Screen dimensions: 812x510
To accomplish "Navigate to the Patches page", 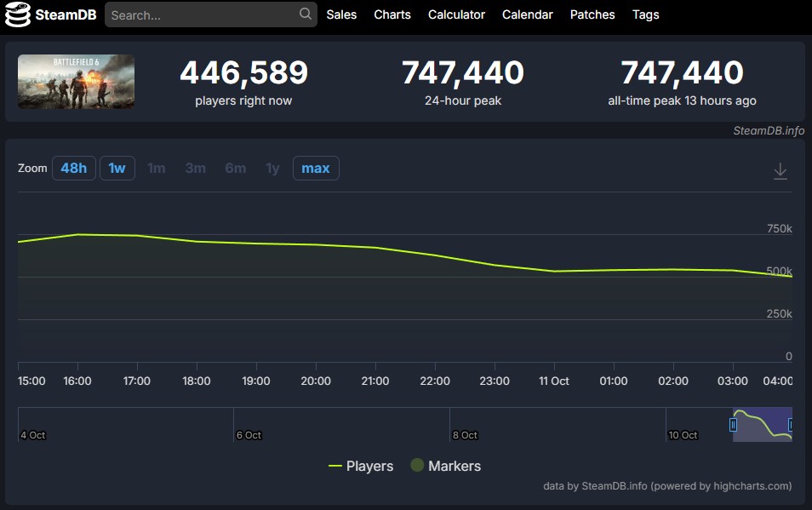I will point(592,14).
